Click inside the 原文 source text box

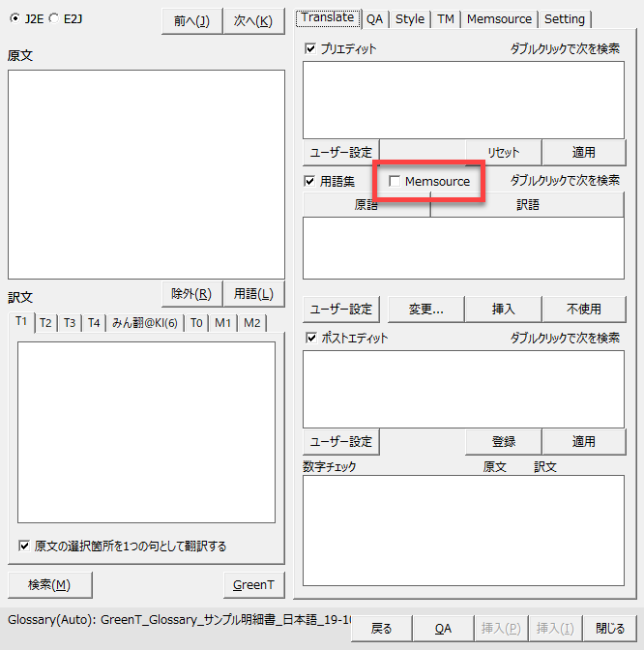146,174
